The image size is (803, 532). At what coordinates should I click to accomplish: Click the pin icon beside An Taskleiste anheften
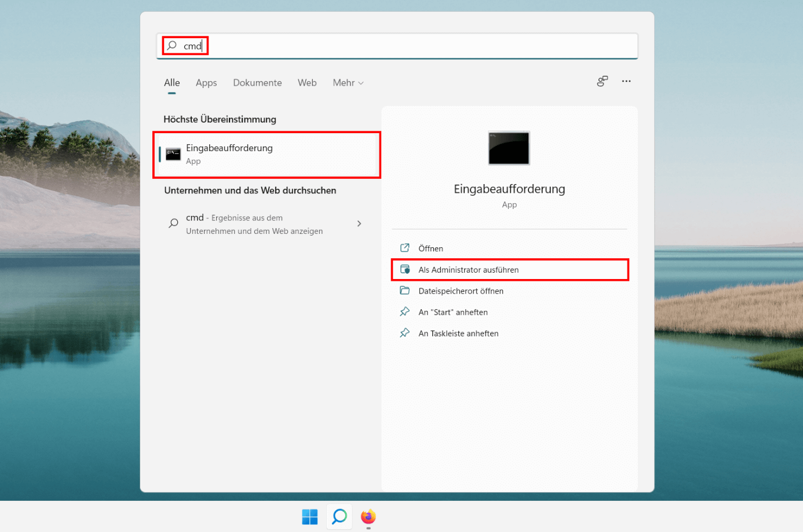pyautogui.click(x=405, y=333)
